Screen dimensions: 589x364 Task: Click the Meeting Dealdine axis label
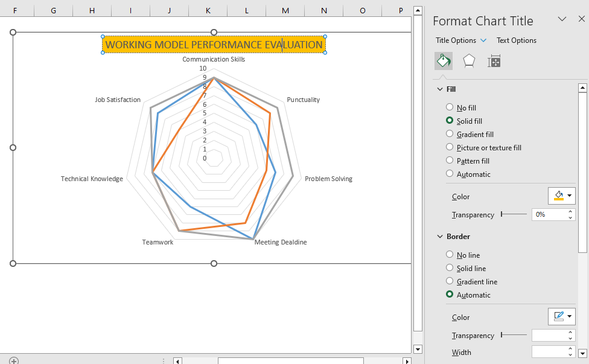pyautogui.click(x=281, y=242)
